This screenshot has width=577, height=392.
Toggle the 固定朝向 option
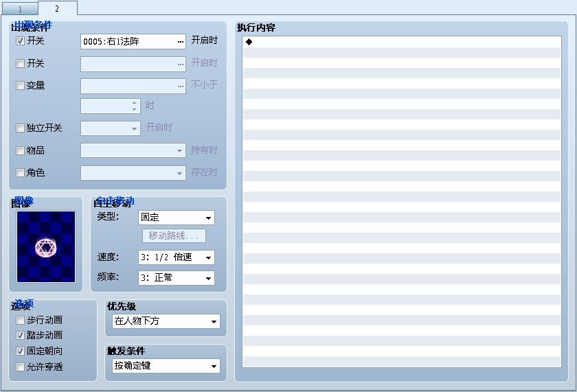(x=20, y=351)
